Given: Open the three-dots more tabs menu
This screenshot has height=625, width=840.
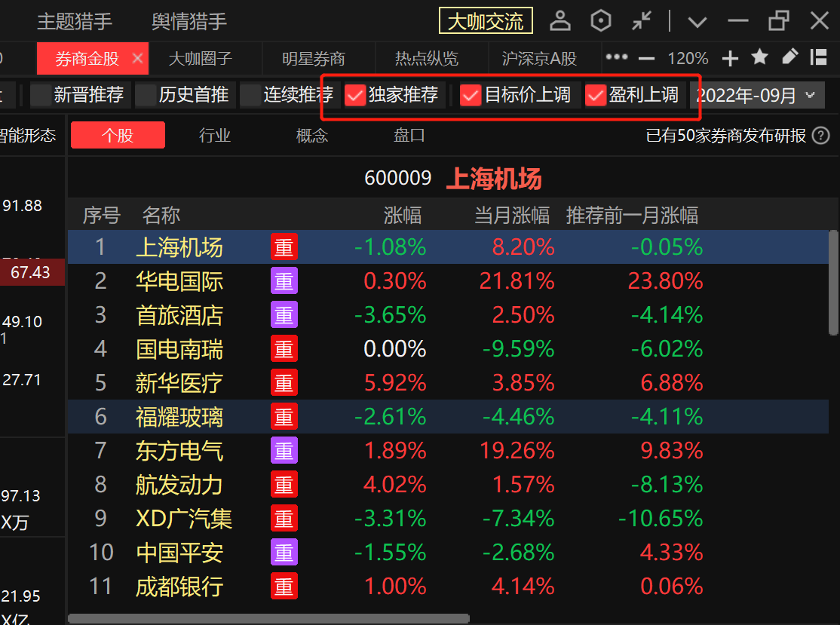Looking at the screenshot, I should pyautogui.click(x=617, y=57).
